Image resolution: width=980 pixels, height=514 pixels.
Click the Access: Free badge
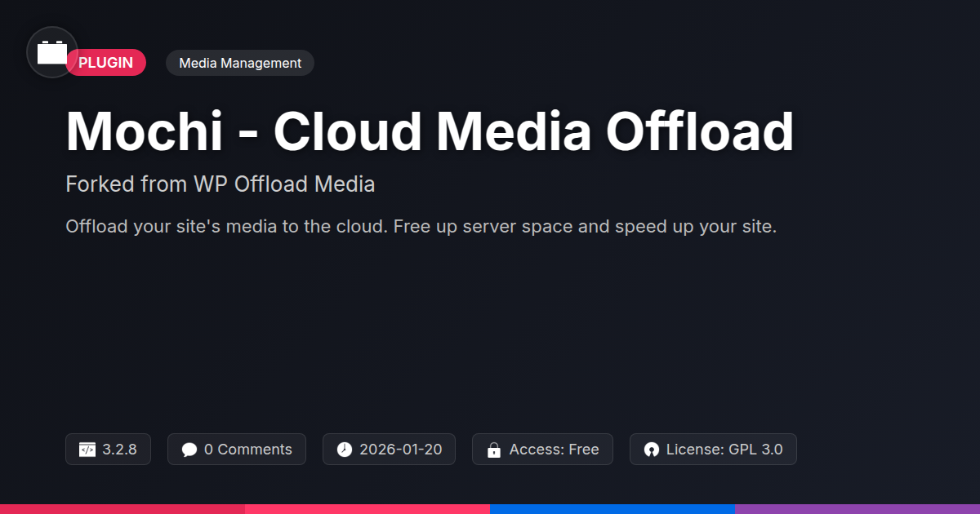(x=542, y=450)
